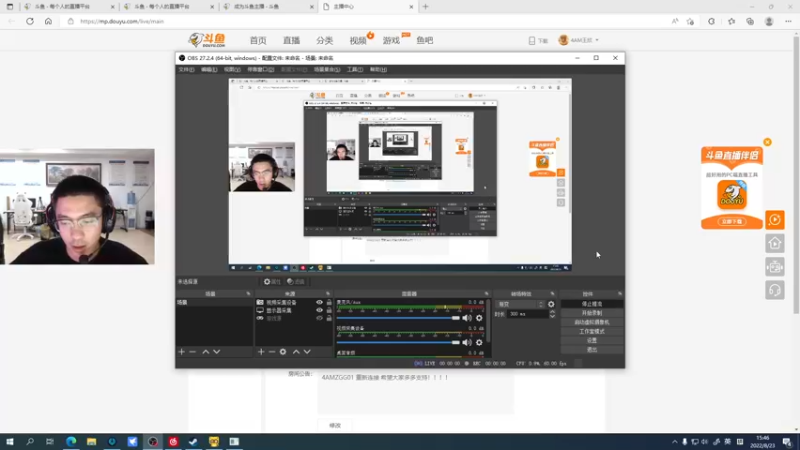Close the 斗鱼直播伴侣 floating ad
This screenshot has width=800, height=450.
pos(767,142)
